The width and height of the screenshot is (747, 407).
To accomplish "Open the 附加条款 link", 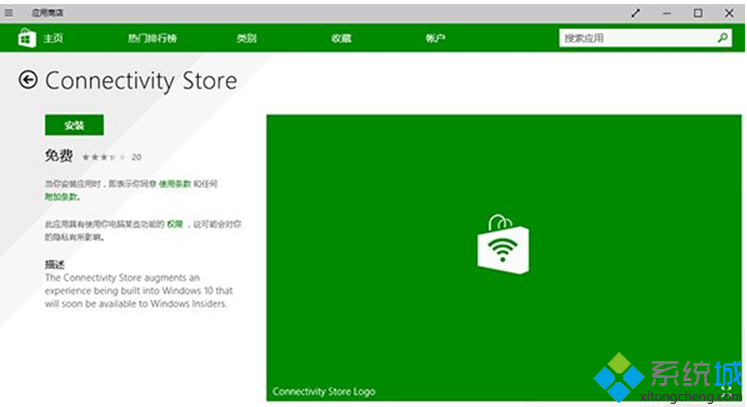I will pos(61,197).
